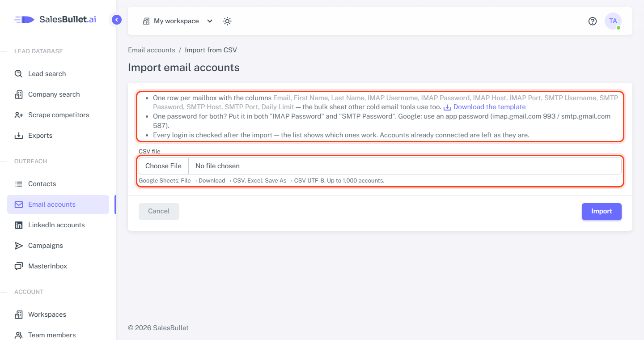Open the My workspace switcher label

tap(176, 21)
